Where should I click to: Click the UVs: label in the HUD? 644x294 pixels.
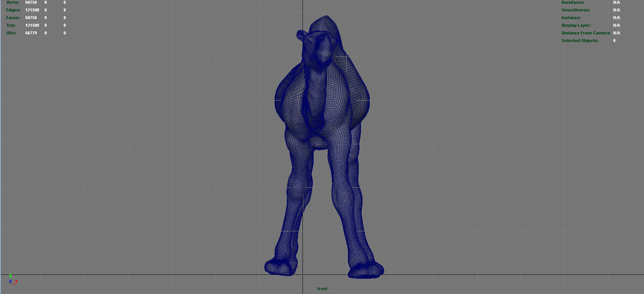point(11,33)
